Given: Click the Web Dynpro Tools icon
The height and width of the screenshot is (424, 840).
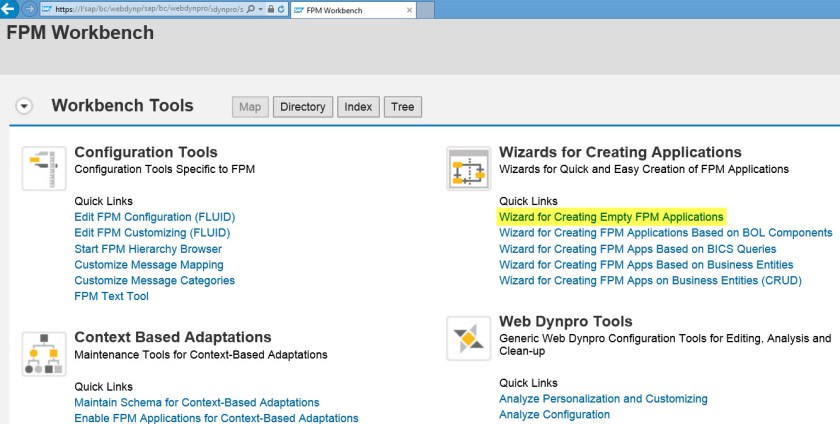Looking at the screenshot, I should [469, 338].
